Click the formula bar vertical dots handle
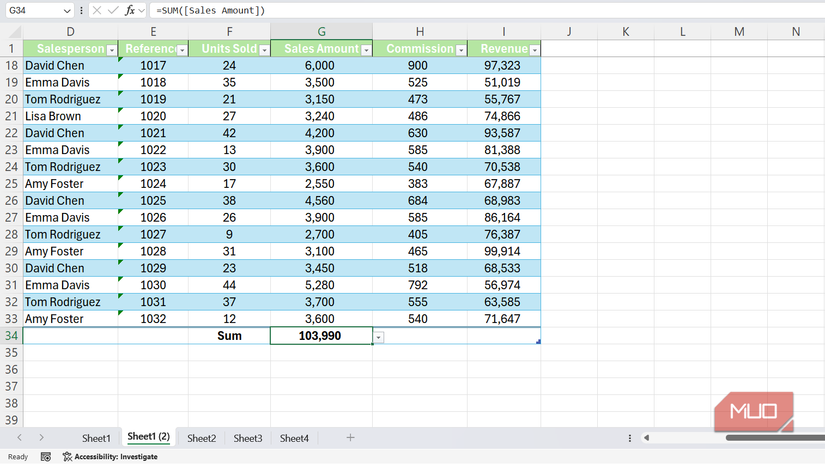This screenshot has width=825, height=464. (81, 11)
